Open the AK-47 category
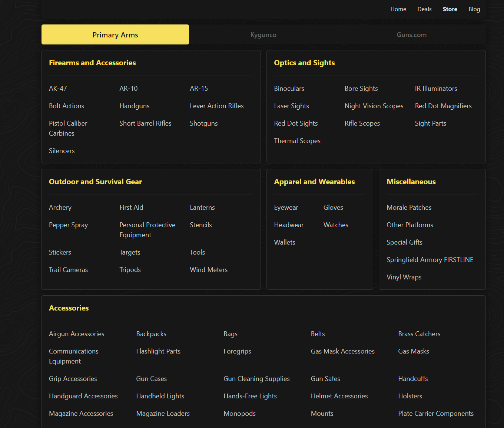The width and height of the screenshot is (504, 428). click(x=58, y=89)
